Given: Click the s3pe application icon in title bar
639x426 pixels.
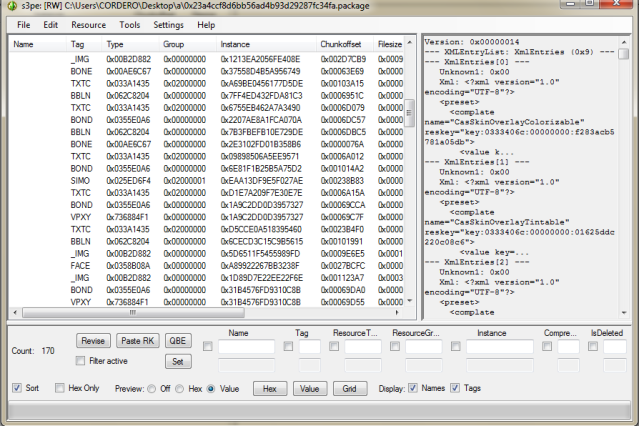Looking at the screenshot, I should point(10,7).
